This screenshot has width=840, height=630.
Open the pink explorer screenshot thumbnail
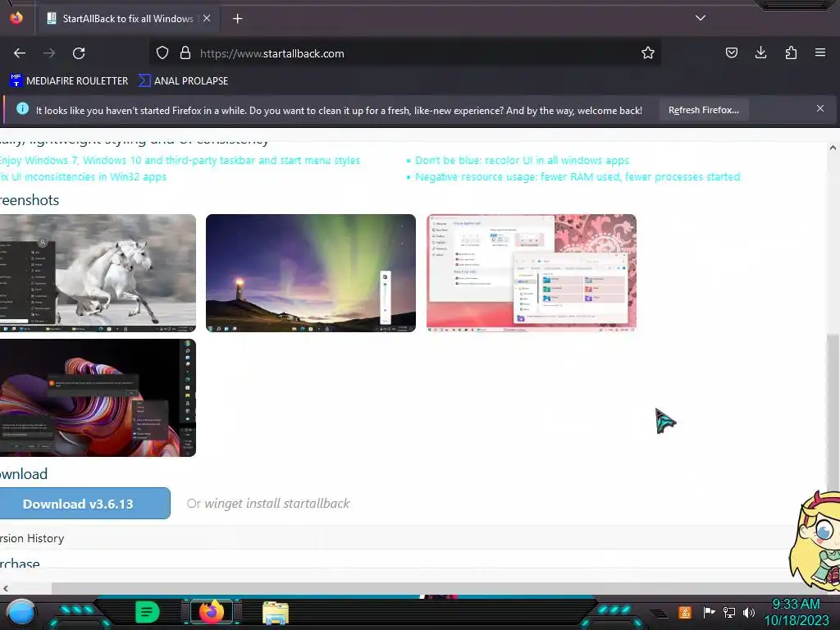pos(532,273)
